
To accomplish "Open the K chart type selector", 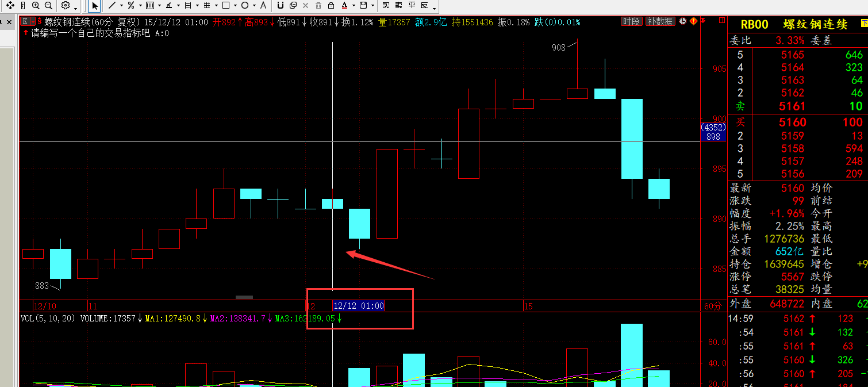I will (x=28, y=21).
